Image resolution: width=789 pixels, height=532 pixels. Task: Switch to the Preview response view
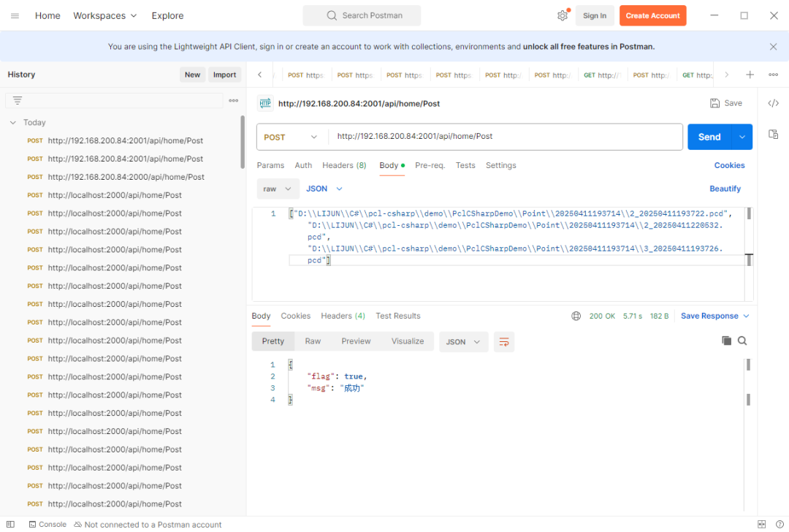pyautogui.click(x=356, y=341)
